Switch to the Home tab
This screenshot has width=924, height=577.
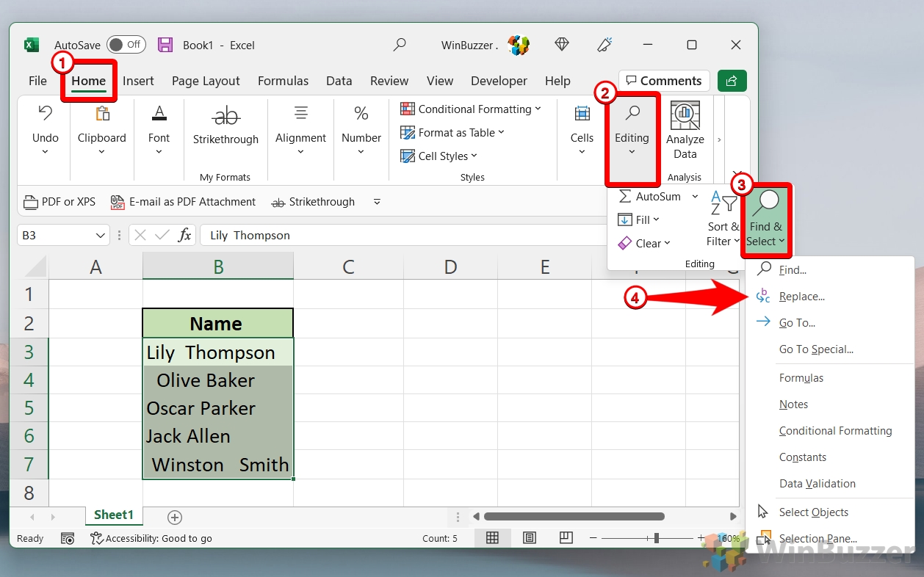[x=89, y=81]
